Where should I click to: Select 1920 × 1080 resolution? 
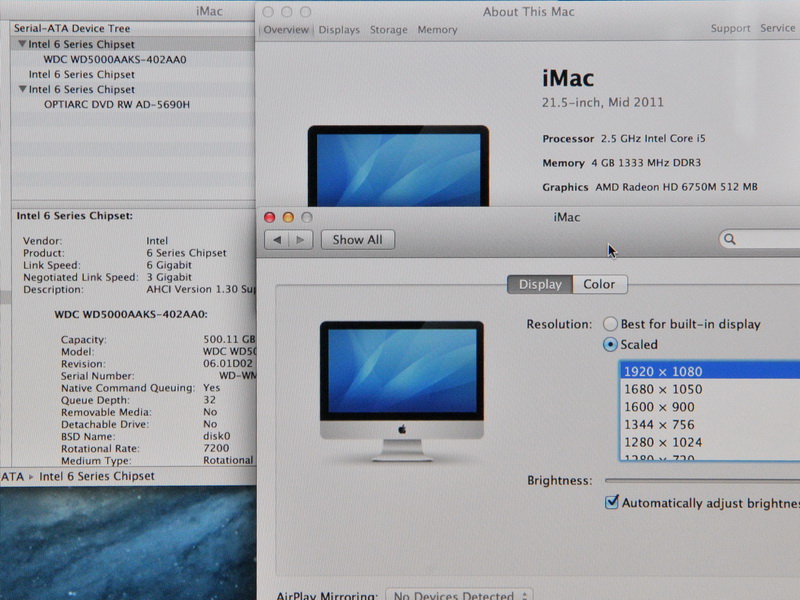(x=710, y=371)
